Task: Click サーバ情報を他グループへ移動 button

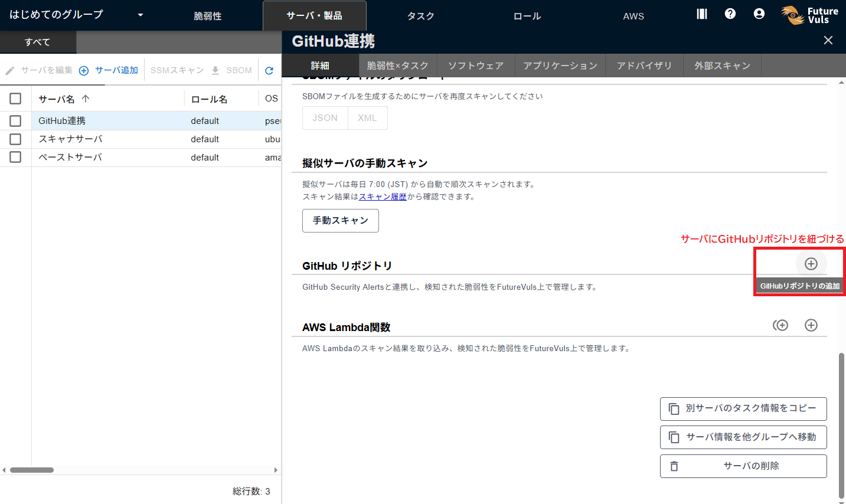Action: point(743,437)
